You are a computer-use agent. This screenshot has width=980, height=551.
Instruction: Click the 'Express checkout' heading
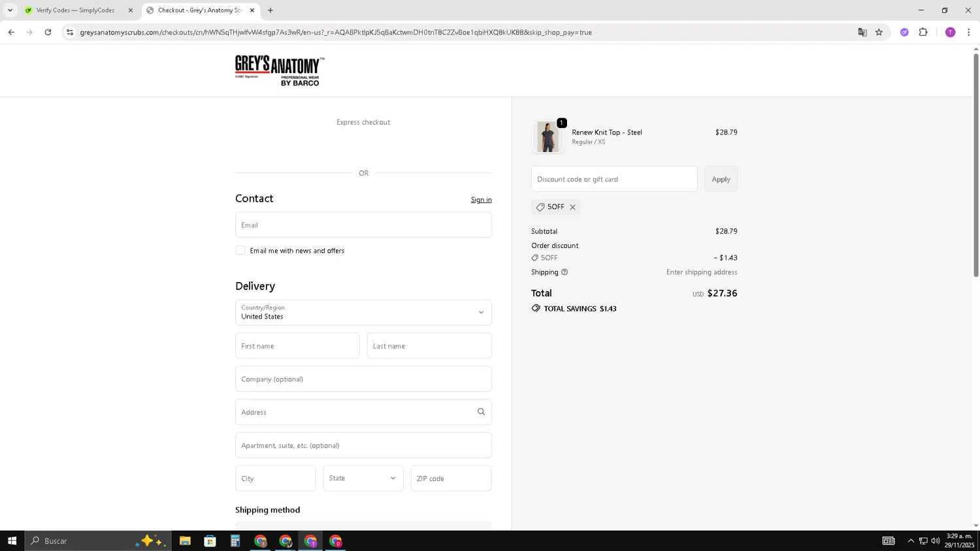pos(363,122)
